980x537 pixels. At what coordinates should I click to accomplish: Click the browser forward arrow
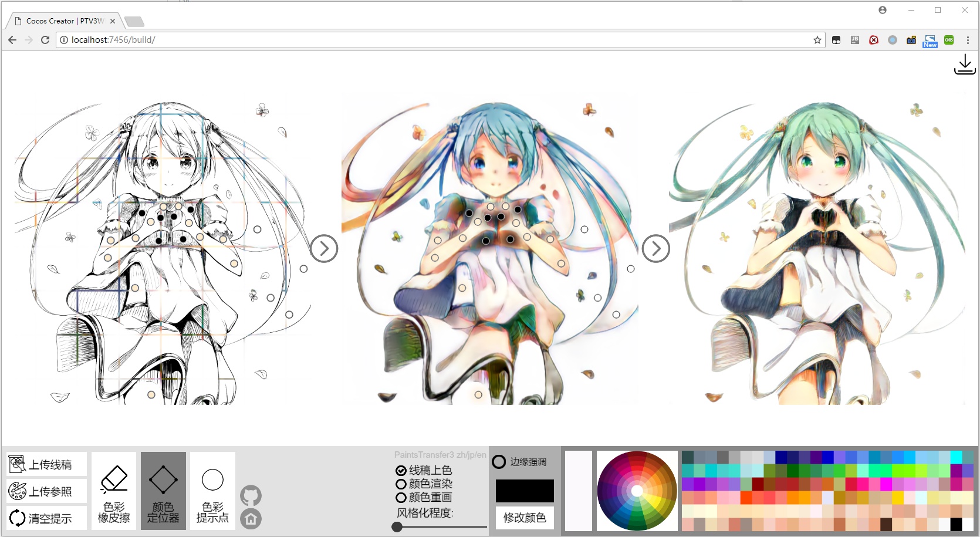pyautogui.click(x=29, y=40)
